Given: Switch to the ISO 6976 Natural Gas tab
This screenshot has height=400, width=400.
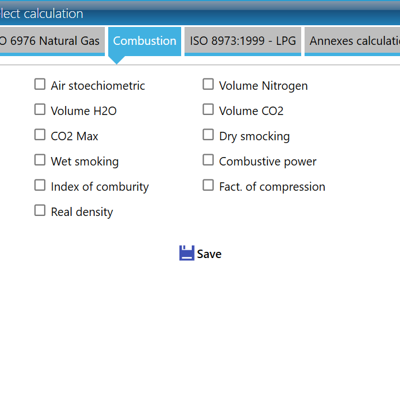Looking at the screenshot, I should click(52, 41).
